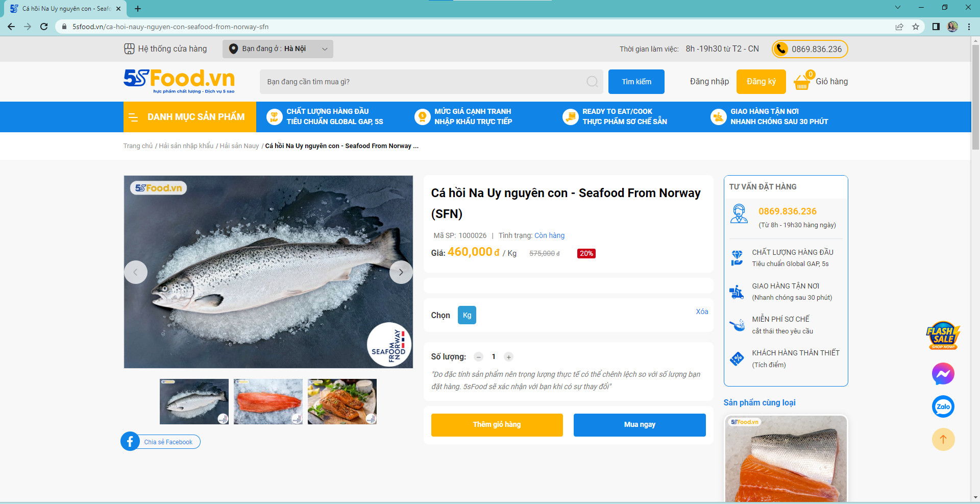
Task: Open Danh mục sản phẩm menu
Action: coord(190,117)
